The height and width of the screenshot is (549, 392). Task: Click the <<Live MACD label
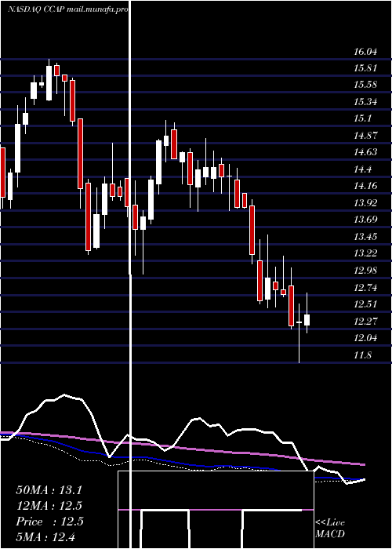click(330, 529)
